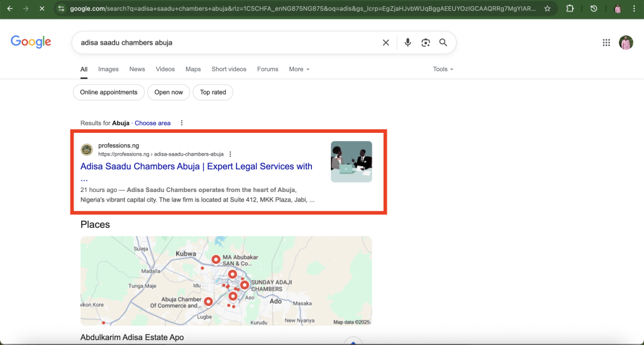Switch to the Maps tab
This screenshot has width=644, height=345.
[x=193, y=69]
